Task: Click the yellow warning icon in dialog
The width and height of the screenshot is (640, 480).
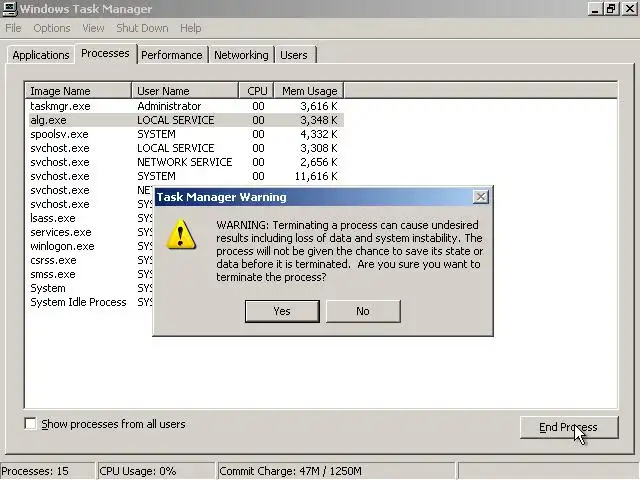Action: (181, 235)
